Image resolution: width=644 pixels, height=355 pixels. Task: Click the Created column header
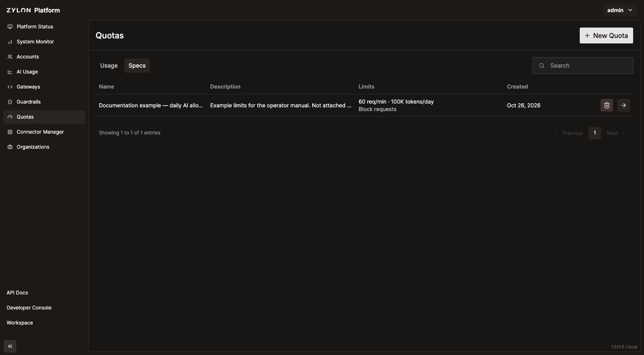tap(518, 86)
